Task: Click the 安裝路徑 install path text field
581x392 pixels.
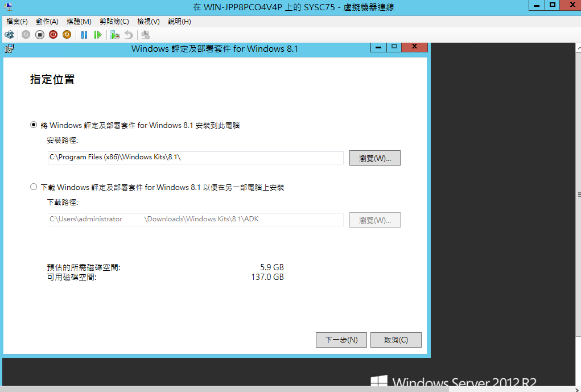Action: 196,158
